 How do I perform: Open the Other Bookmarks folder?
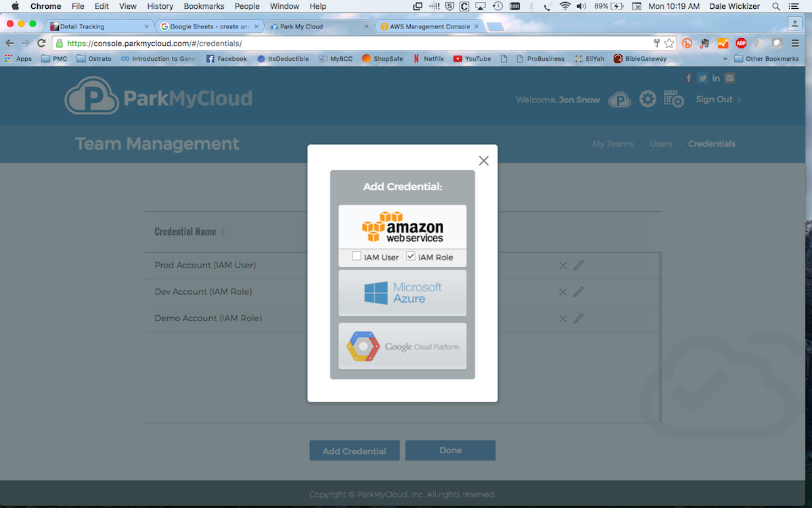(767, 59)
